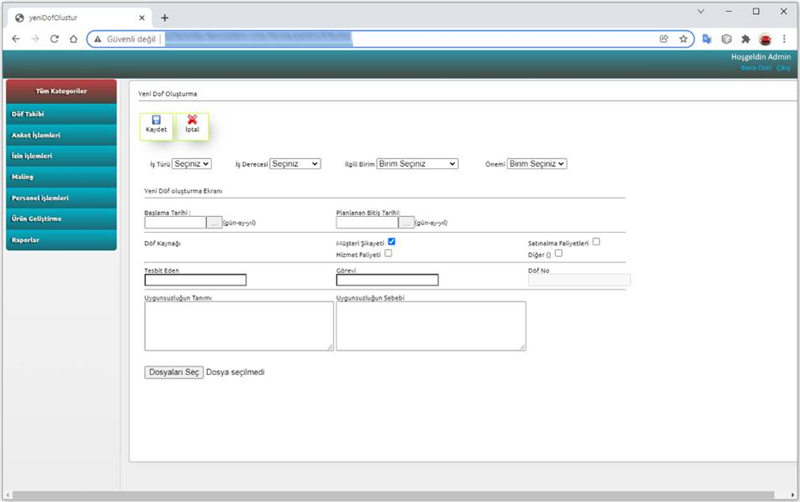
Task: Click the Kaydet save icon button
Action: 156,125
